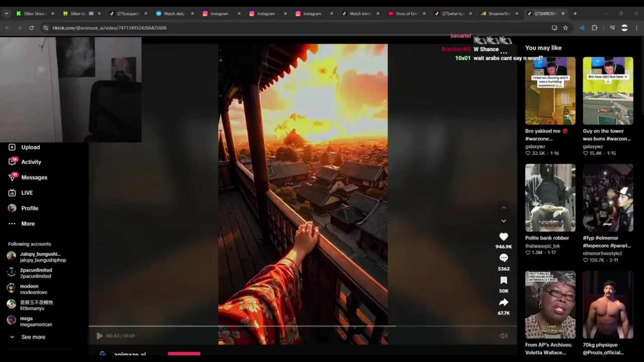
Task: Click thatwasepic_tok author name
Action: (542, 246)
